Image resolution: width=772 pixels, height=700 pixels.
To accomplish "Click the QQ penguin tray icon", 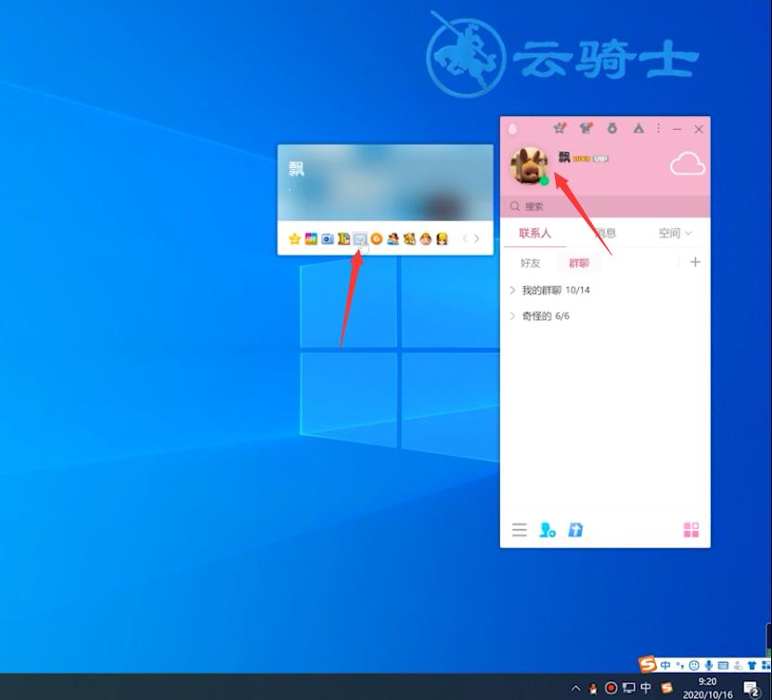I will pos(593,688).
